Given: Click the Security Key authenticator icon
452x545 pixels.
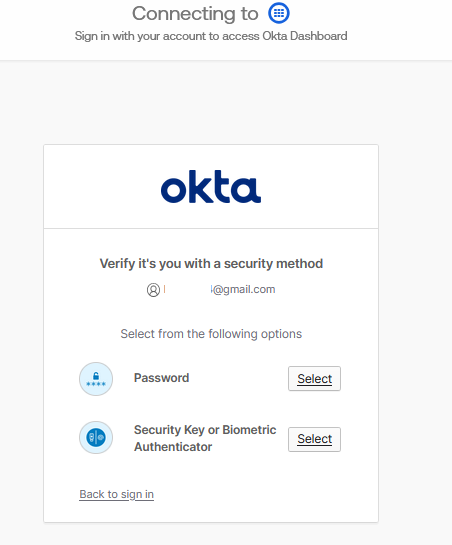Looking at the screenshot, I should coord(96,438).
